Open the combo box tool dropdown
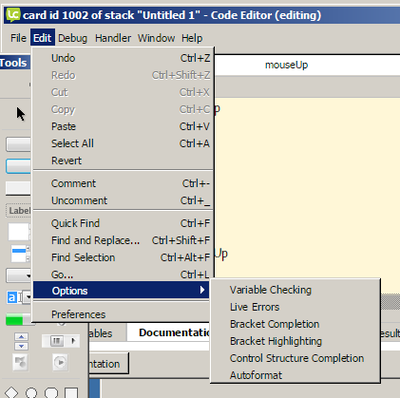The height and width of the screenshot is (398, 400). (19, 297)
